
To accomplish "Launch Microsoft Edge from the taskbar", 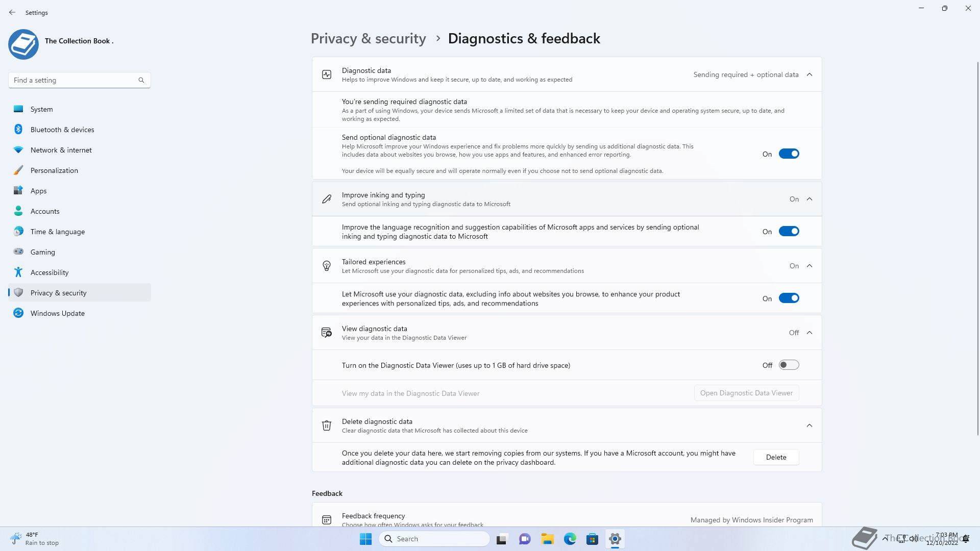I will tap(570, 539).
